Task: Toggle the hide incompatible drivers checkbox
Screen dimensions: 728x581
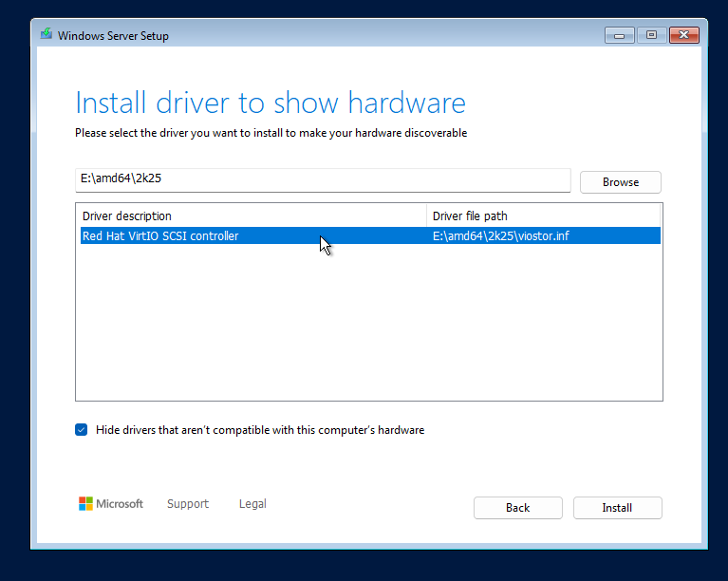Action: pyautogui.click(x=82, y=430)
